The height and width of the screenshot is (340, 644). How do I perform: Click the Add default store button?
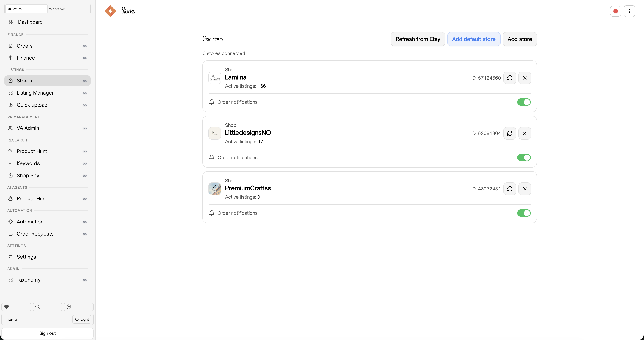pos(473,39)
